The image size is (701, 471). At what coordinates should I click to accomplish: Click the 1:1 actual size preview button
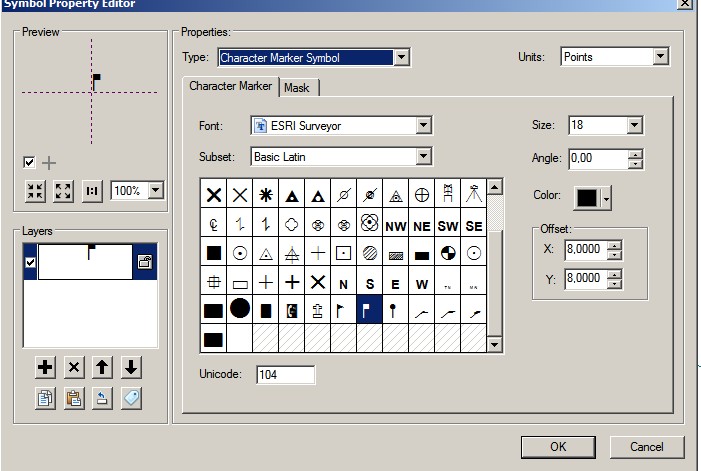(92, 190)
